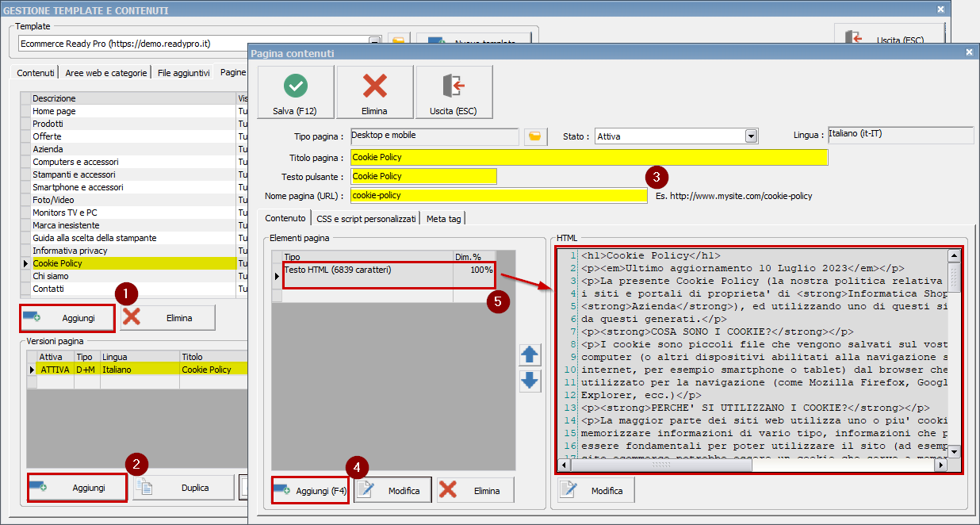Open the Meta tag tab
Screen dimensions: 980x525
pyautogui.click(x=444, y=218)
